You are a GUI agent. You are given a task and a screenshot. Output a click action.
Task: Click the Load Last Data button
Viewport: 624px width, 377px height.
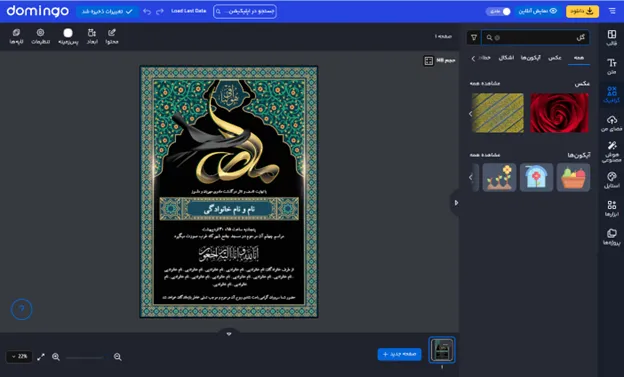189,11
